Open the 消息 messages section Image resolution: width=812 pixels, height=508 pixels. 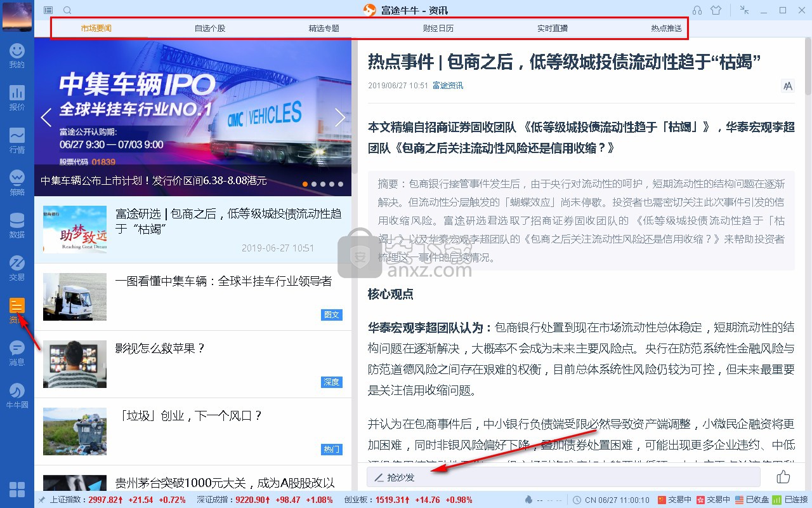pyautogui.click(x=17, y=353)
